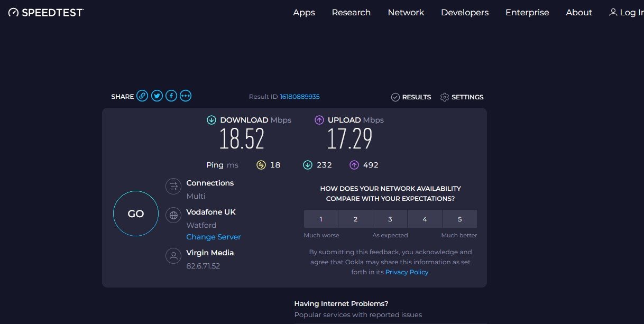The width and height of the screenshot is (644, 324).
Task: Click the download arrow icon beside DOWNLOAD
Action: coord(211,120)
